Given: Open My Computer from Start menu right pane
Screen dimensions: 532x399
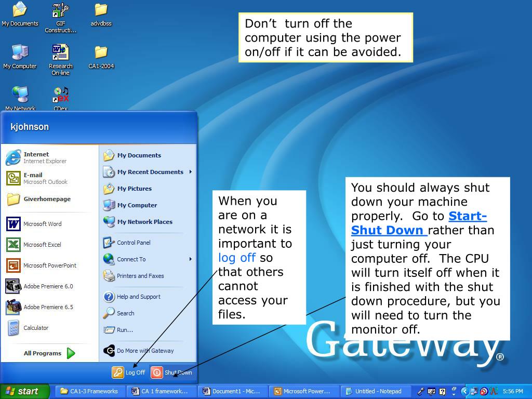Looking at the screenshot, I should pyautogui.click(x=130, y=205).
